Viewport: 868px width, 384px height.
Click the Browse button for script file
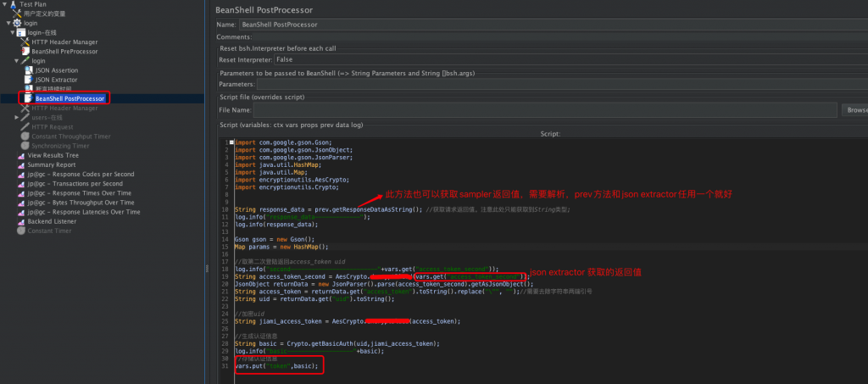coord(854,110)
